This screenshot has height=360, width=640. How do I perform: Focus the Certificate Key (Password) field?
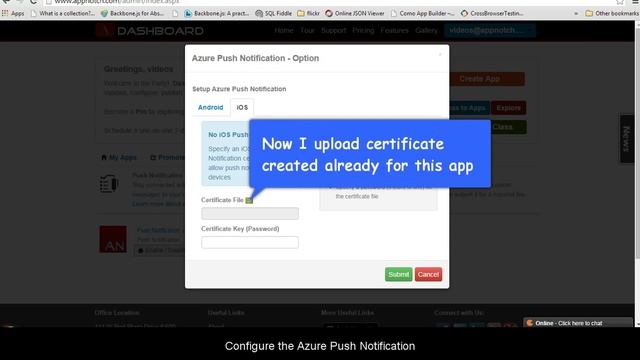coord(250,242)
